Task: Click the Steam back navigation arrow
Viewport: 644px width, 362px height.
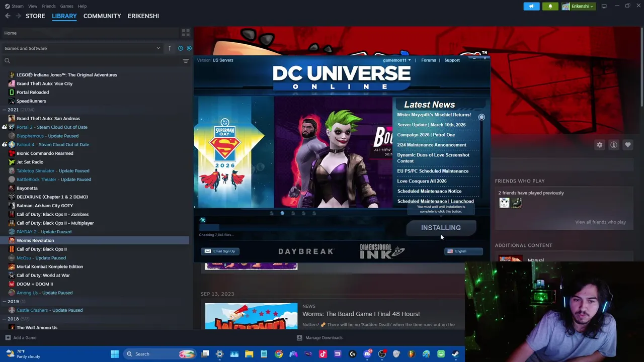Action: [x=8, y=16]
